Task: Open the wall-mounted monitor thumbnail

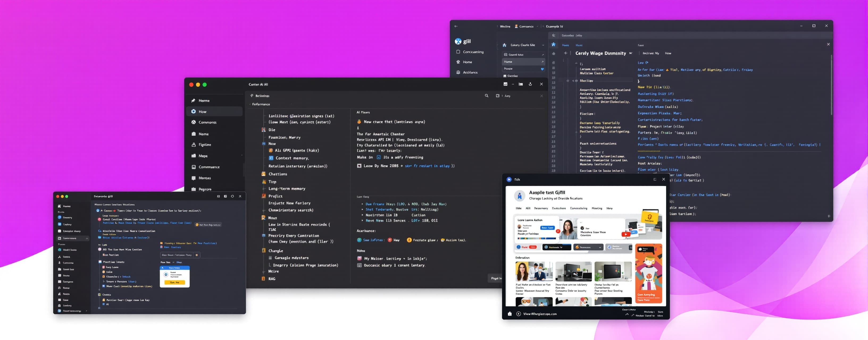Action: click(x=613, y=271)
